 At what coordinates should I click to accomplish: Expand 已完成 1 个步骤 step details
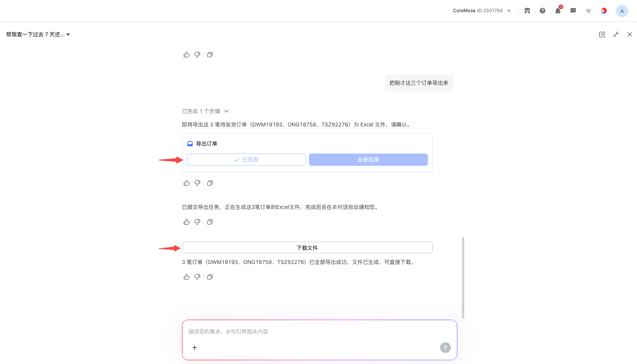click(x=205, y=111)
